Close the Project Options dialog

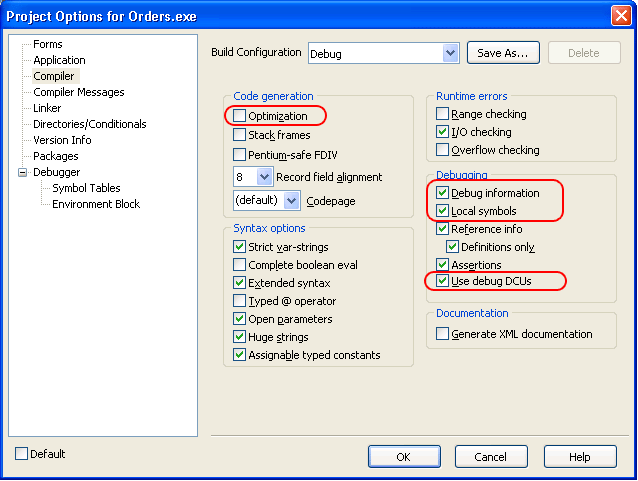[620, 15]
